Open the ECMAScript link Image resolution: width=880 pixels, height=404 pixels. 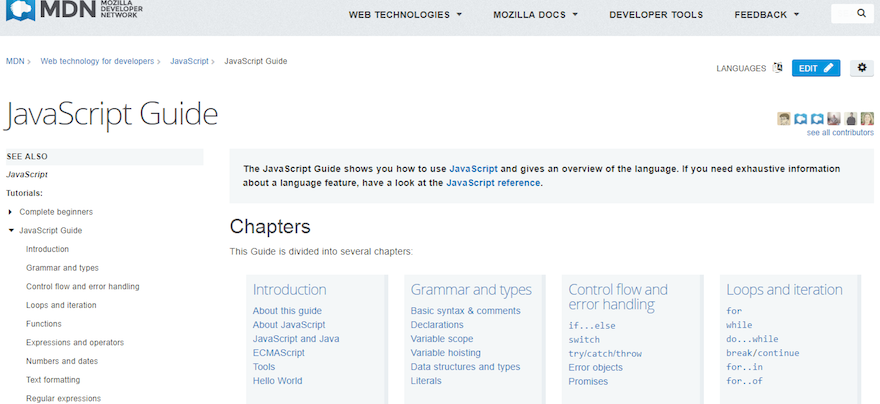tap(278, 353)
